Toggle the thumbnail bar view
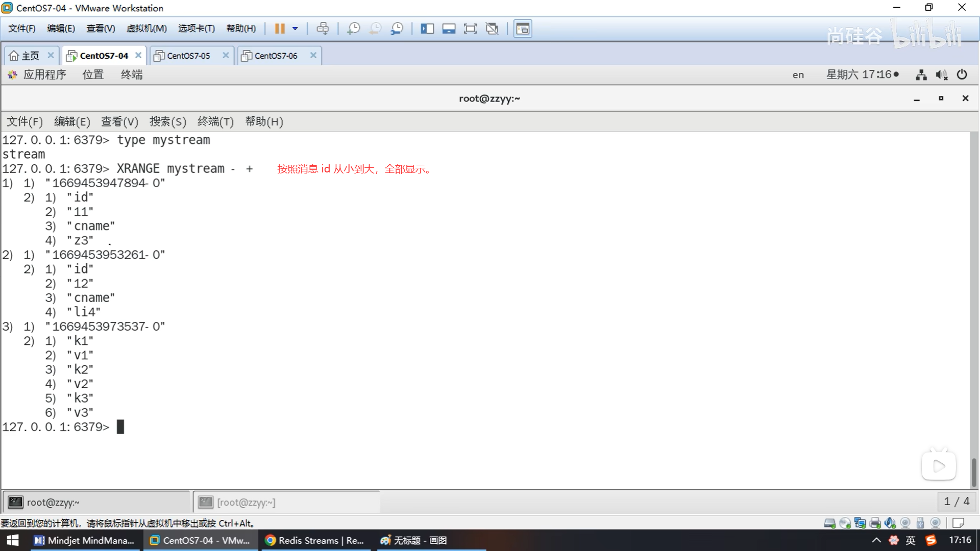 coord(449,29)
